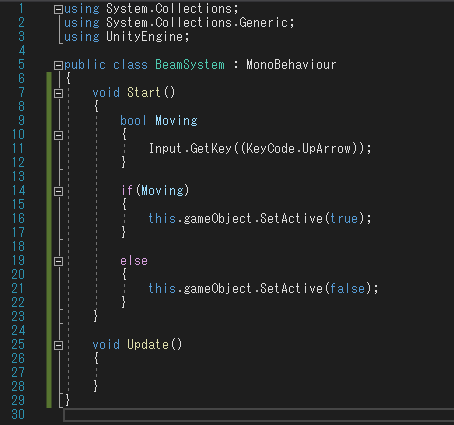Click SetActive(false) call

click(x=315, y=288)
